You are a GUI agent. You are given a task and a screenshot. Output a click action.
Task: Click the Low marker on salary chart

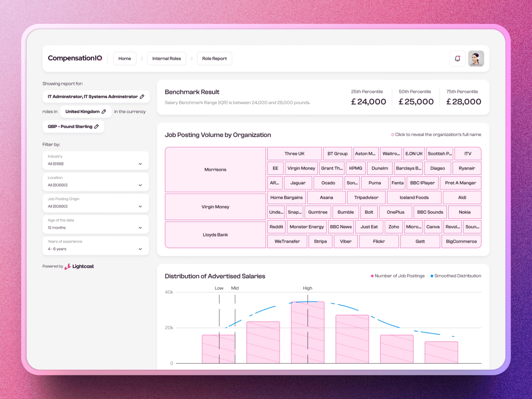point(219,288)
